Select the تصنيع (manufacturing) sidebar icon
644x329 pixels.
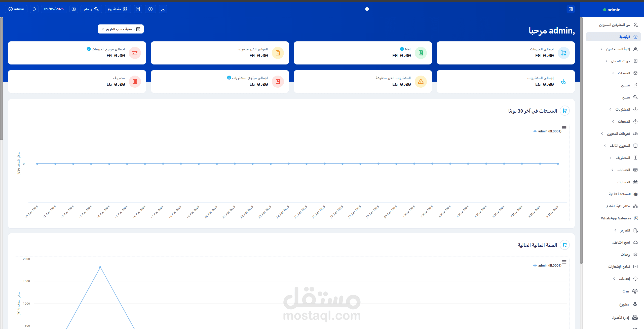636,85
